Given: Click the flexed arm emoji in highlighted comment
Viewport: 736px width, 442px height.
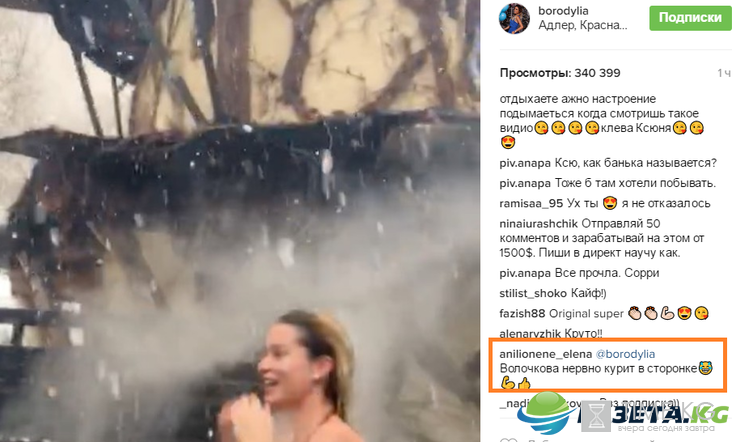Looking at the screenshot, I should point(507,383).
